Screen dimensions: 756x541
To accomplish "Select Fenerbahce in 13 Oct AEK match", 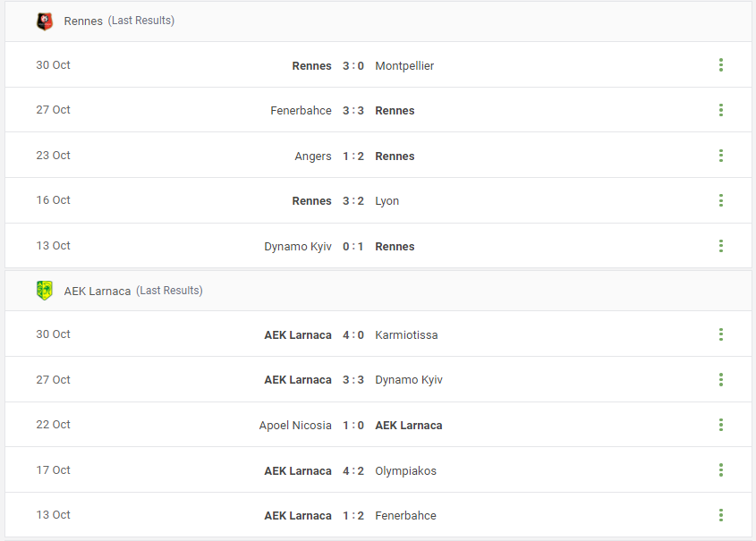I will point(405,516).
